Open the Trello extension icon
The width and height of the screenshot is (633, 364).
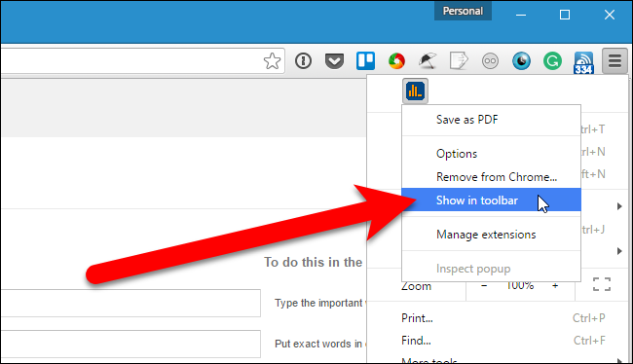[366, 61]
